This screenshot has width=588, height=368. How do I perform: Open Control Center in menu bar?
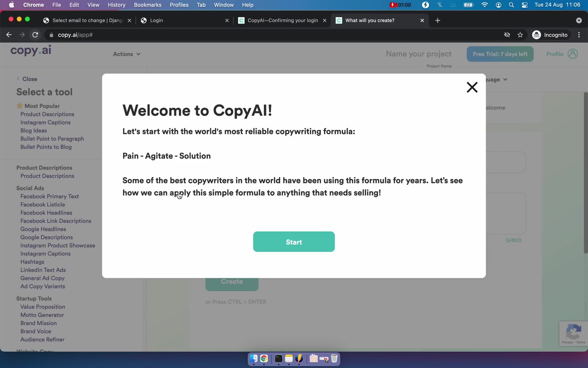525,5
